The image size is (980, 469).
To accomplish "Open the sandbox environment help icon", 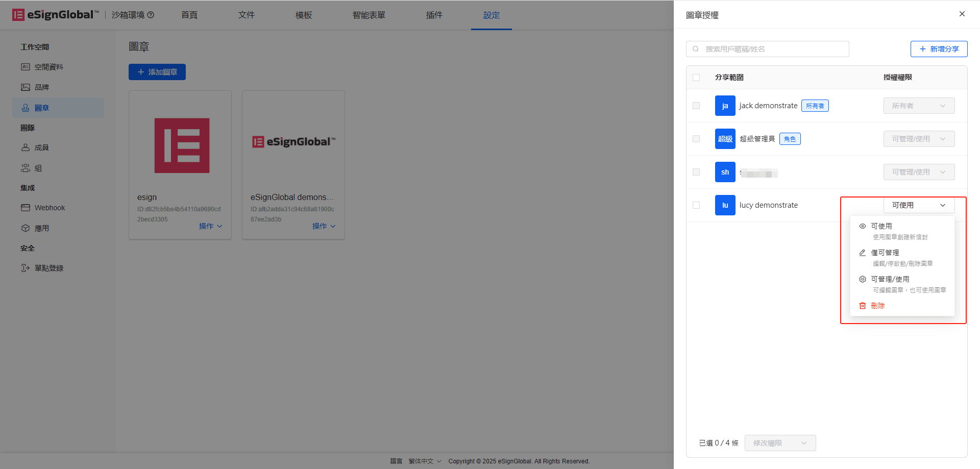I will (151, 15).
